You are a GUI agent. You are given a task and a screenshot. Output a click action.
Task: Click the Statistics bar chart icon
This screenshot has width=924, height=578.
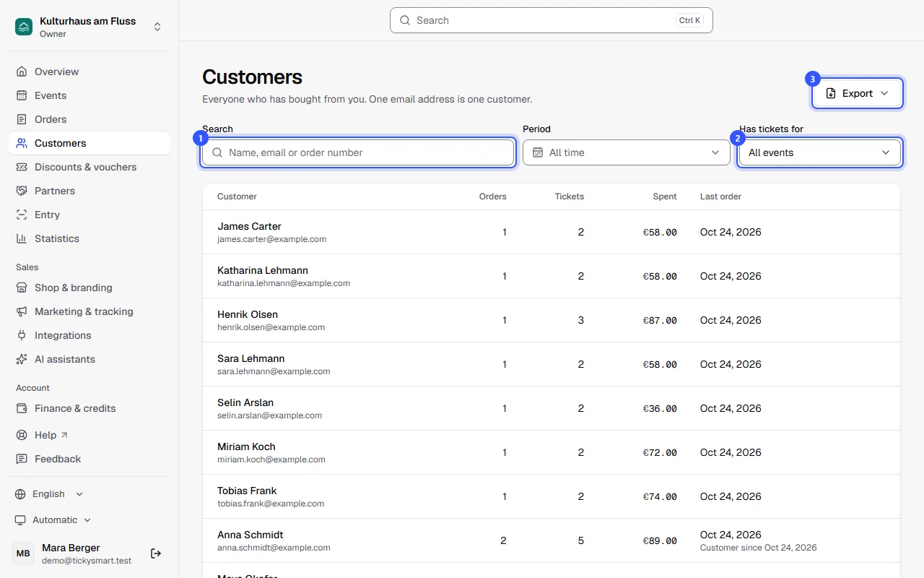point(22,238)
